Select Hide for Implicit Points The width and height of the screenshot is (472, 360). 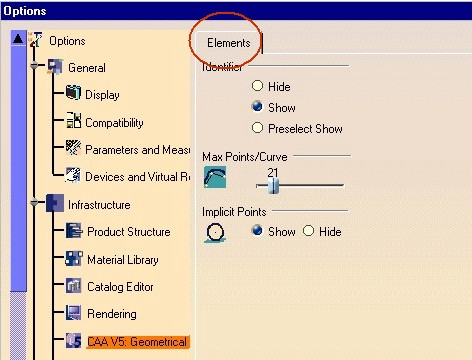[308, 231]
